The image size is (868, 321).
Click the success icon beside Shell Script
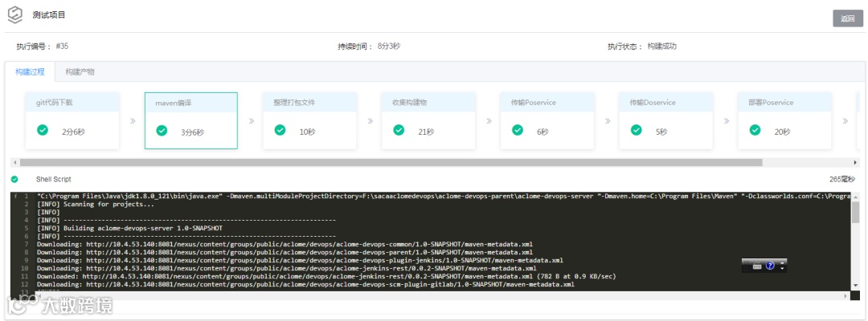14,179
